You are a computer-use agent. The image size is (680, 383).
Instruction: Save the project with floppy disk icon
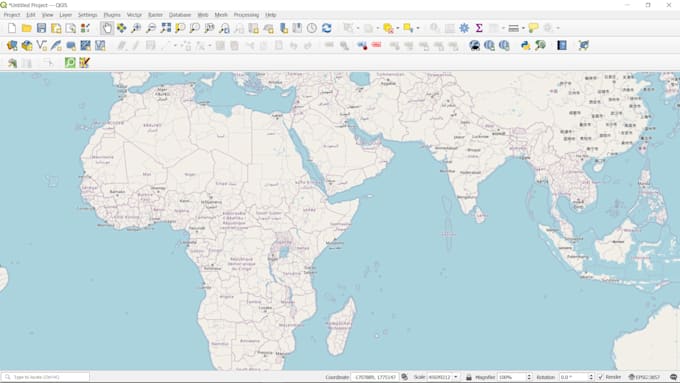[41, 28]
